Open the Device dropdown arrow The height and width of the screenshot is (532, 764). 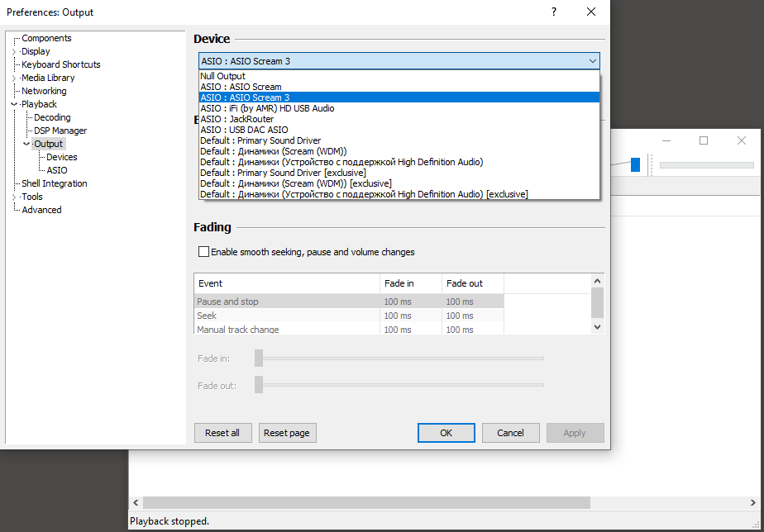[592, 61]
